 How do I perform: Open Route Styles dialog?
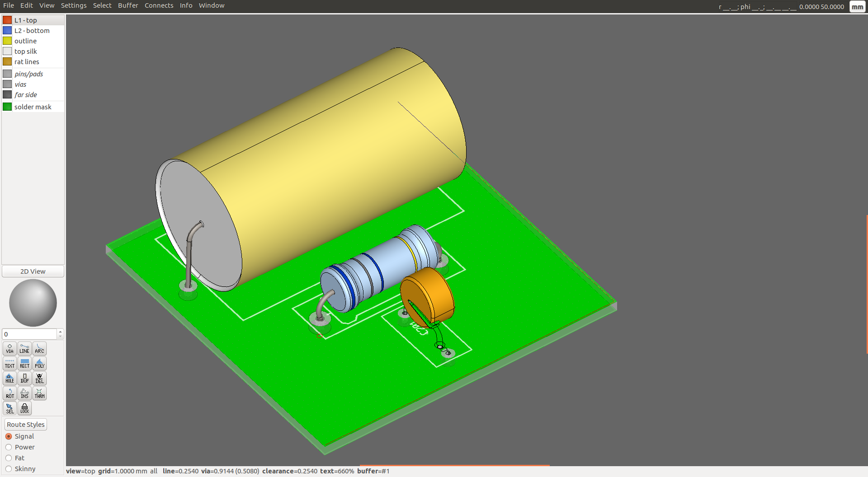(x=26, y=425)
